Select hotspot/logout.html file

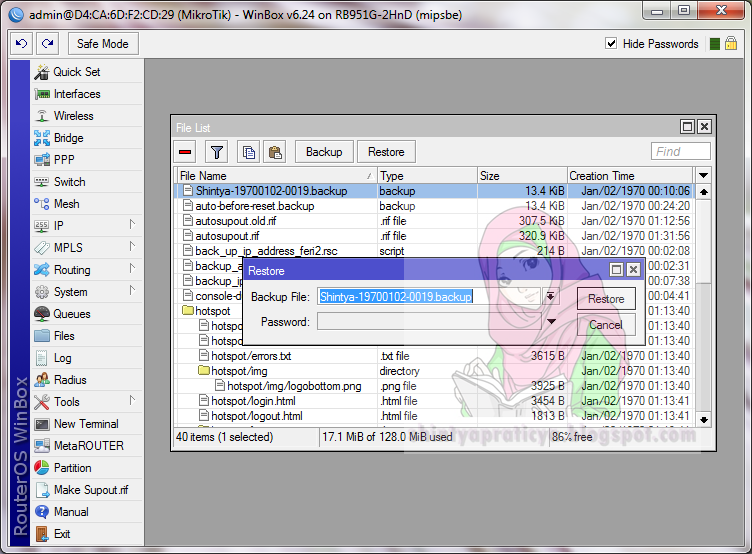[434, 416]
